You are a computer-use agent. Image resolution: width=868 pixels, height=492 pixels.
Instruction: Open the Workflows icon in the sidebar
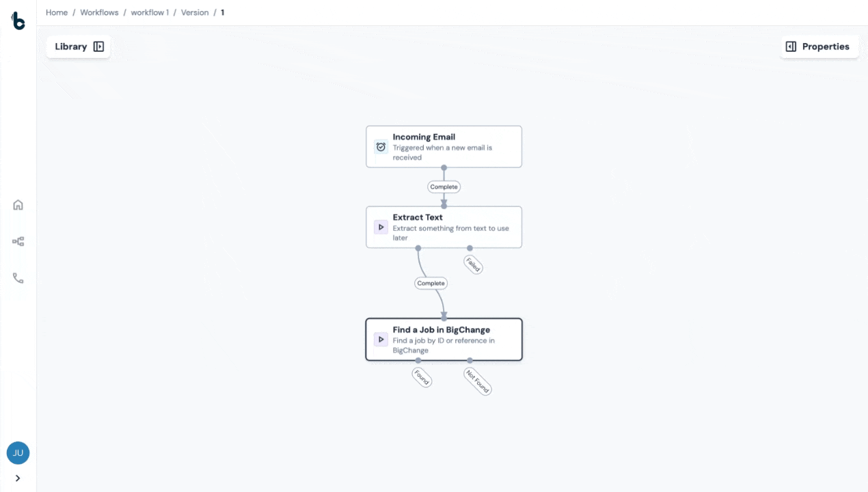click(x=18, y=241)
